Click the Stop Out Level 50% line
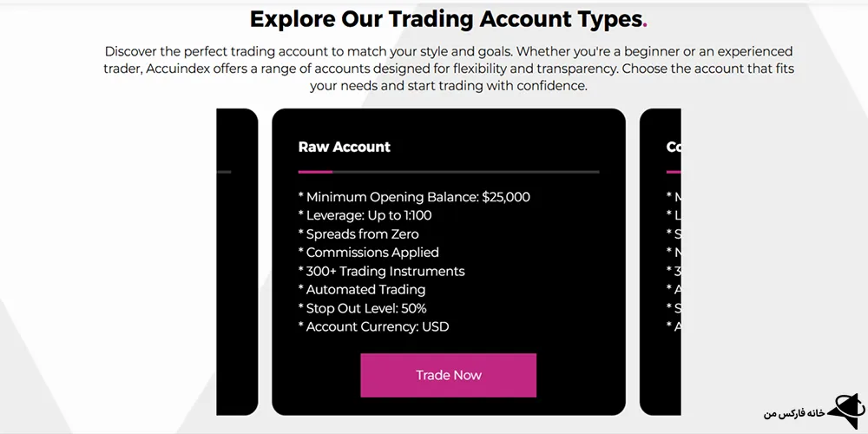Image resolution: width=868 pixels, height=434 pixels. point(362,308)
